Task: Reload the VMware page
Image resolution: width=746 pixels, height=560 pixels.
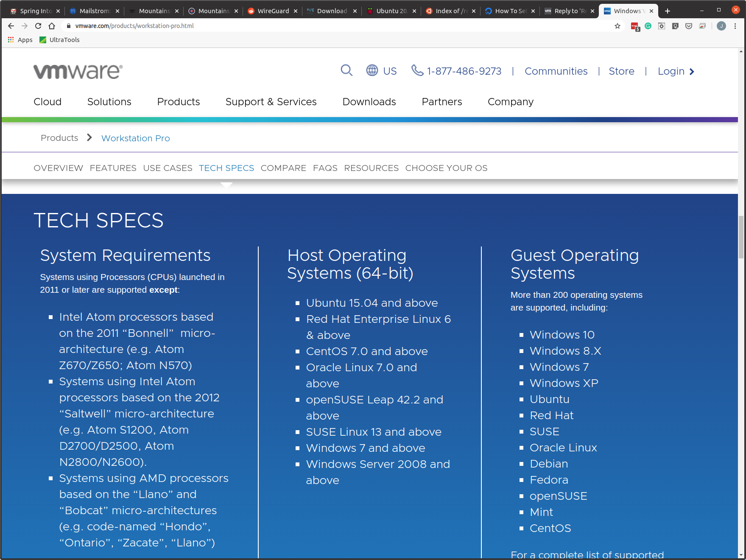Action: click(38, 26)
